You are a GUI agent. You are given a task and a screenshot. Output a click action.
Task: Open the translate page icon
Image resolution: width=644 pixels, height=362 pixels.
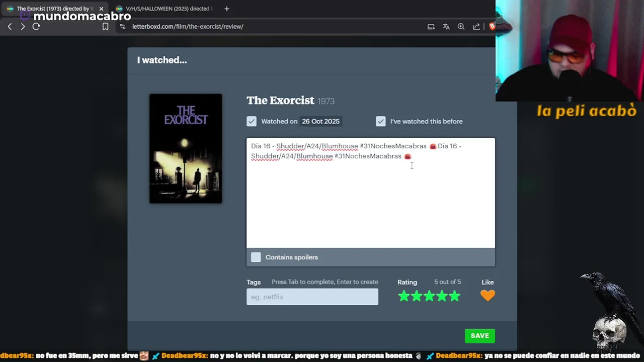(446, 27)
